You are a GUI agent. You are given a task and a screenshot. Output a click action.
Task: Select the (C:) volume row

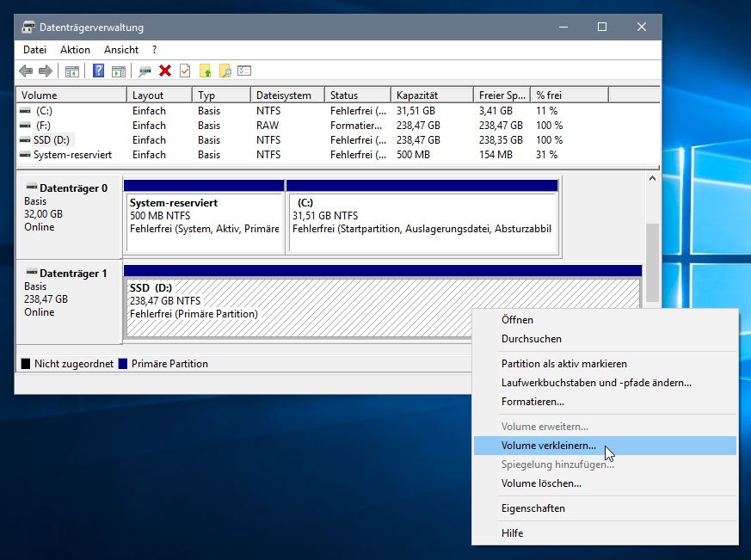pyautogui.click(x=338, y=111)
